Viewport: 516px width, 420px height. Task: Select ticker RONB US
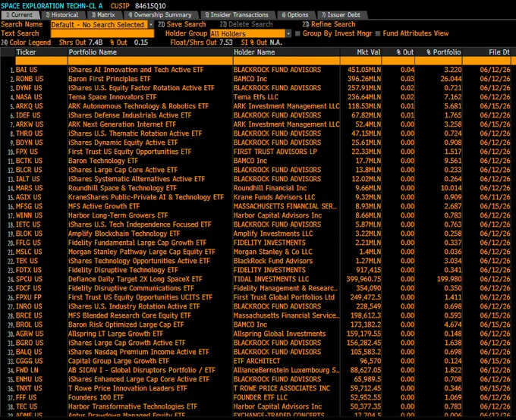[x=30, y=79]
